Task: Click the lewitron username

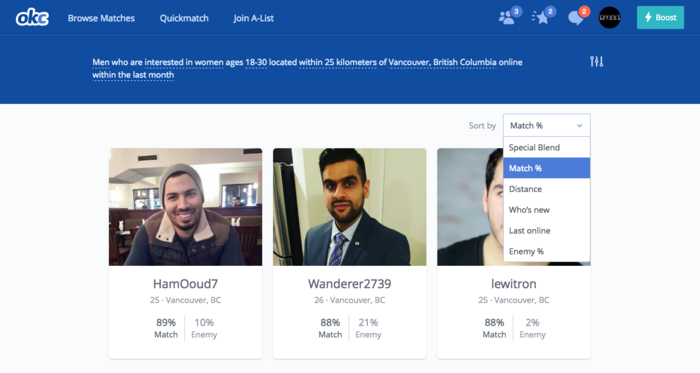Action: pos(514,284)
